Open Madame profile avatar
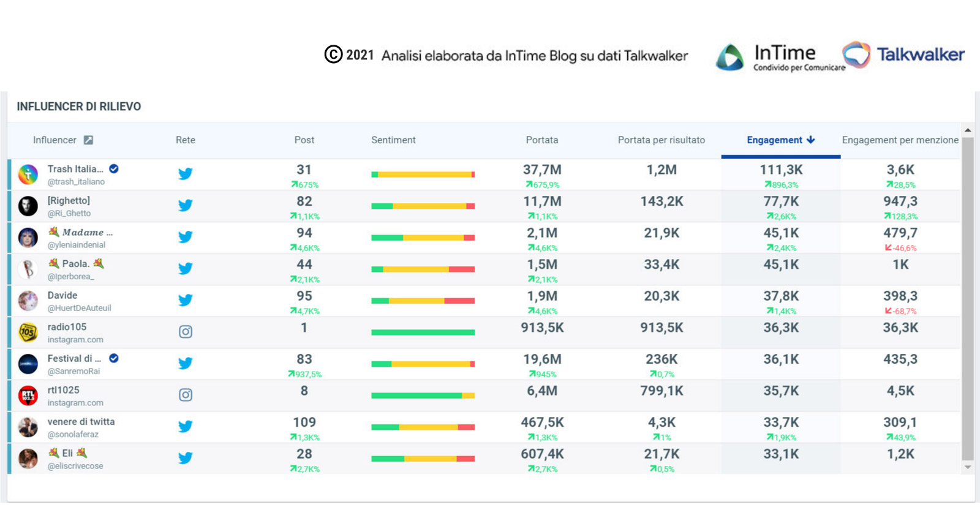This screenshot has height=507, width=980. click(x=28, y=238)
